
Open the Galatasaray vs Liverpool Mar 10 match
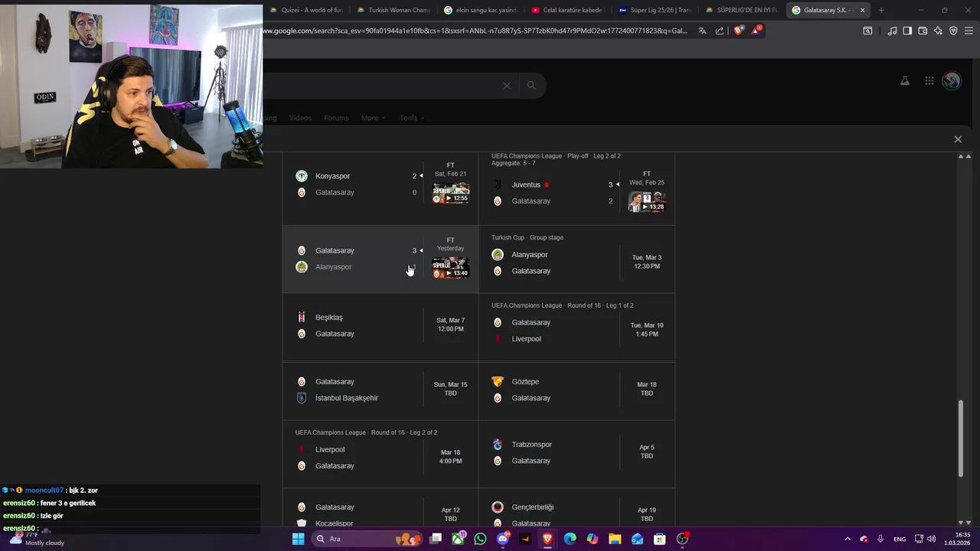577,327
